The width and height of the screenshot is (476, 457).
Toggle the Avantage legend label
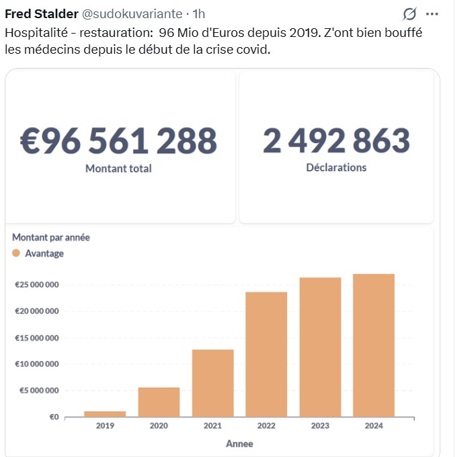coord(44,253)
